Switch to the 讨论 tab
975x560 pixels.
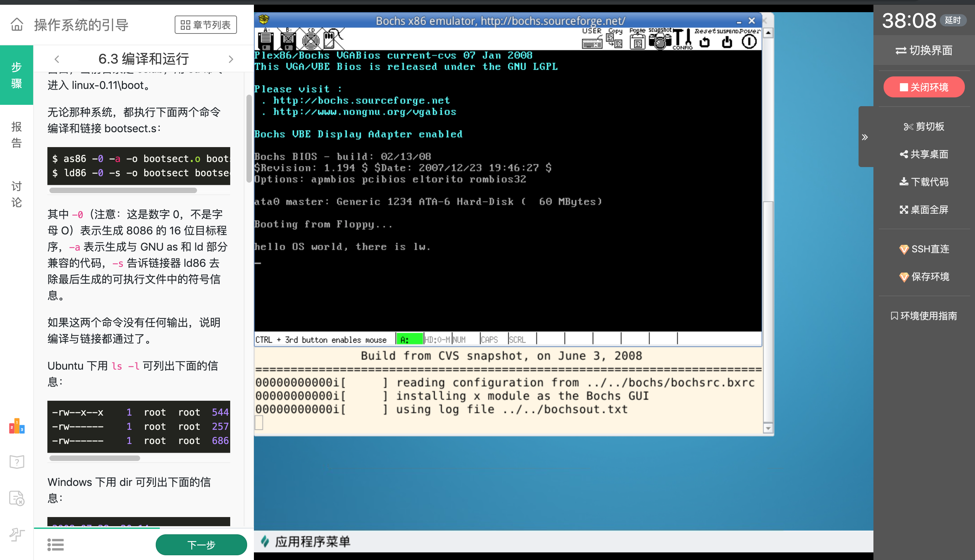[x=17, y=194]
